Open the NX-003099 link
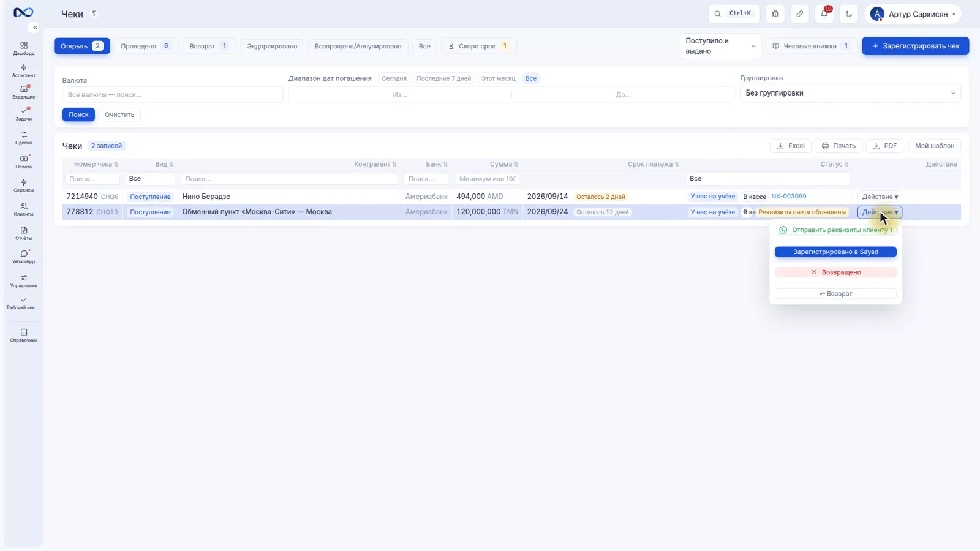The width and height of the screenshot is (980, 551). pos(788,197)
